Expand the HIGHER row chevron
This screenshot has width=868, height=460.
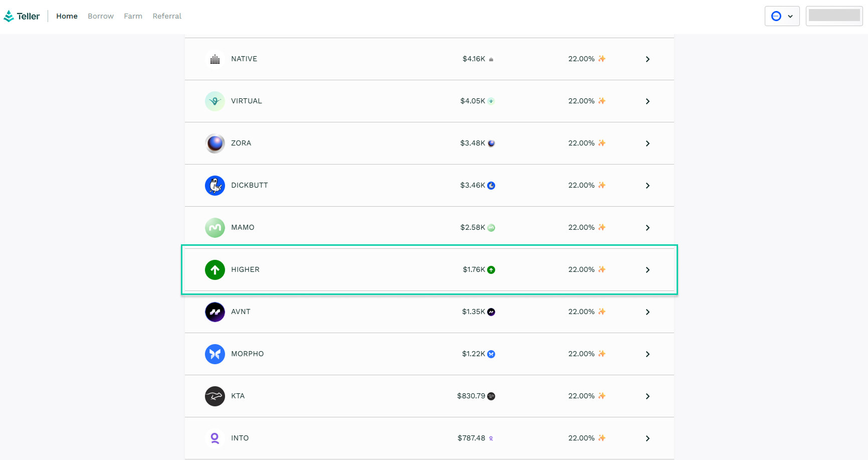click(647, 270)
